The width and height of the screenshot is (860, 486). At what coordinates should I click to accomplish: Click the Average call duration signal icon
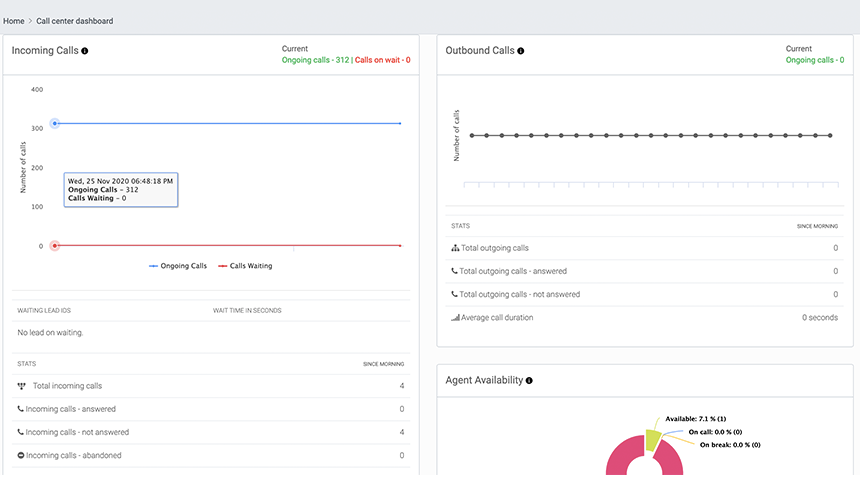tap(456, 318)
